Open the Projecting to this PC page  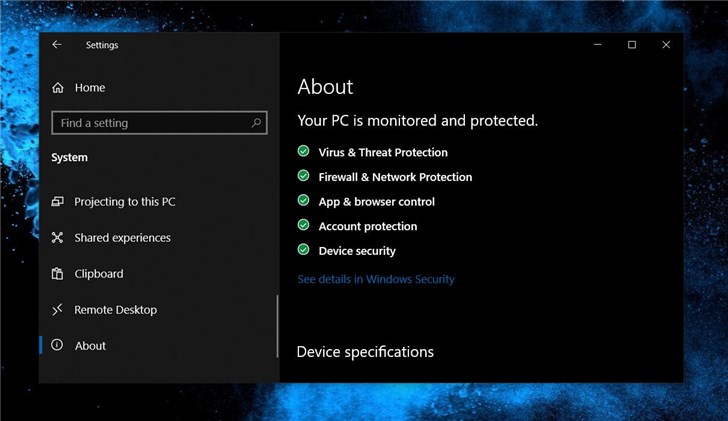(x=124, y=202)
